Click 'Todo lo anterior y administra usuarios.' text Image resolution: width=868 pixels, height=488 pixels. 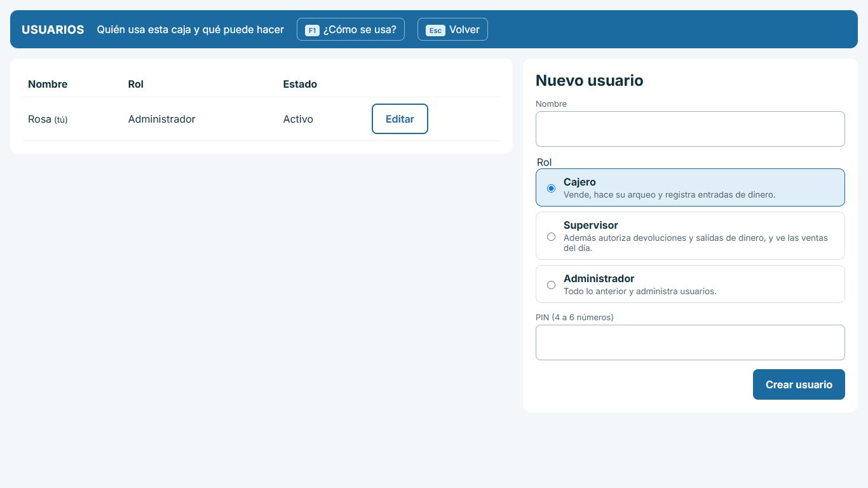point(640,291)
